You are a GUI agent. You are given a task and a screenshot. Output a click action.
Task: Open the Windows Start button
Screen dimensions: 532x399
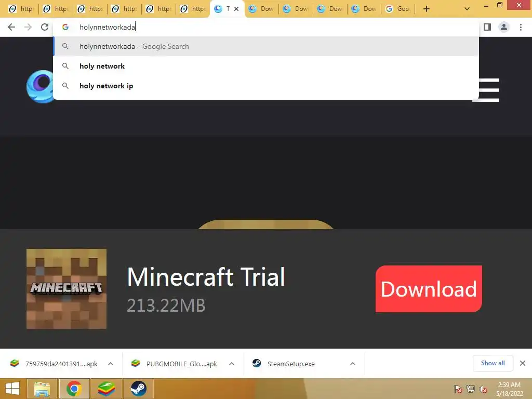12,389
